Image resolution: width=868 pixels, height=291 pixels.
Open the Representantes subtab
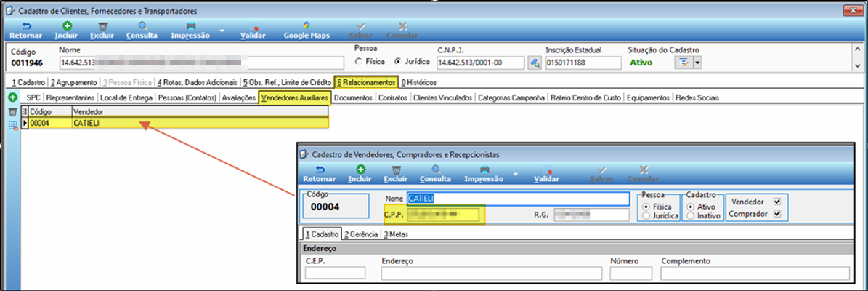click(70, 97)
